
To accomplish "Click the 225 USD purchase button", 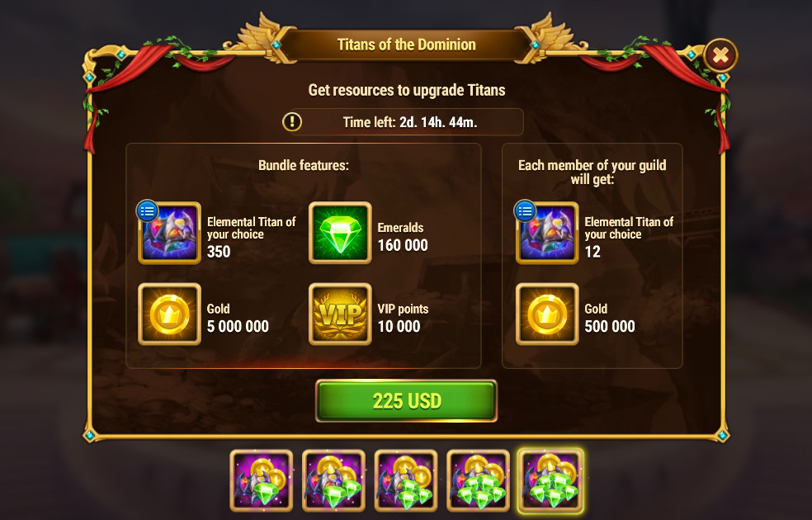I will (x=407, y=400).
